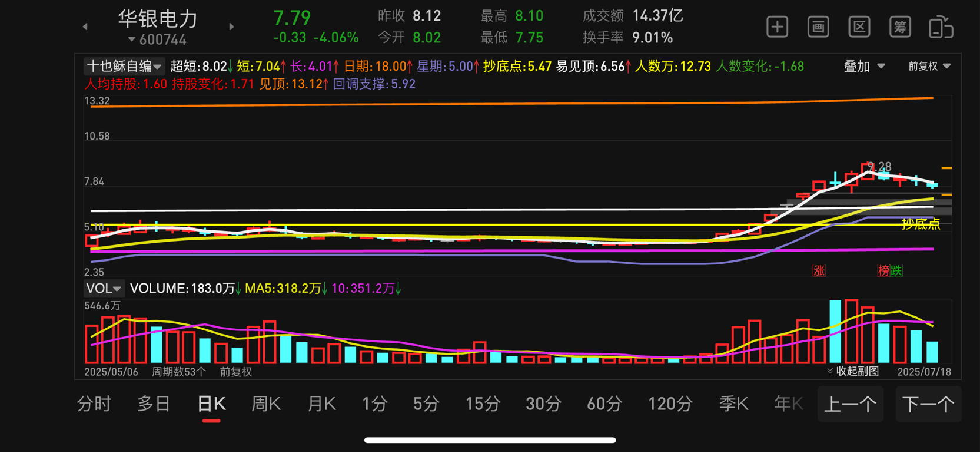Expand stock code 600744 dropdown arrow

tap(132, 39)
